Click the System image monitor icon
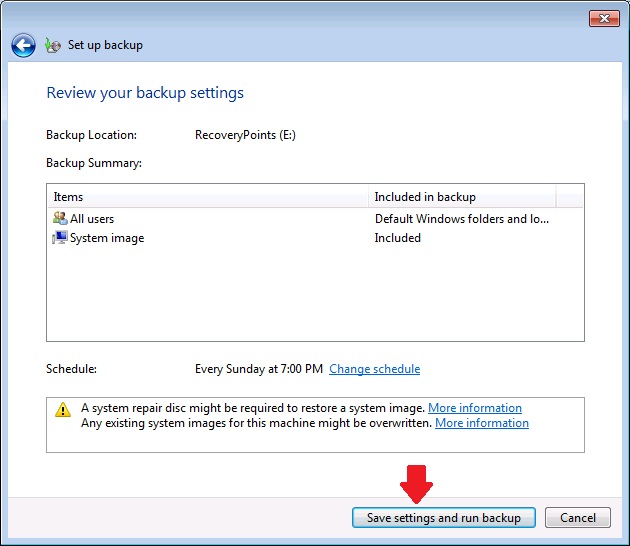The height and width of the screenshot is (546, 630). coord(59,238)
